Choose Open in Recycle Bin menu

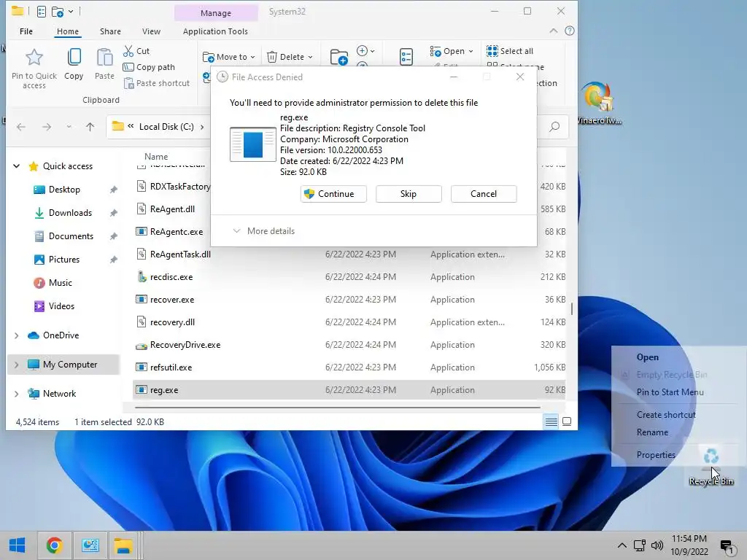[648, 357]
